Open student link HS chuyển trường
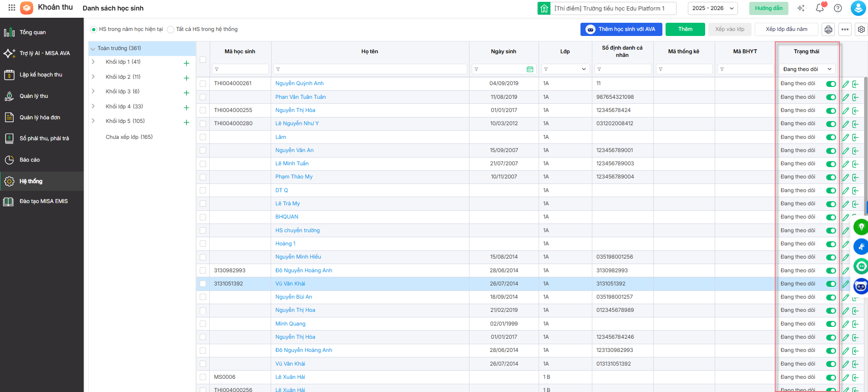This screenshot has width=868, height=392. click(x=298, y=230)
